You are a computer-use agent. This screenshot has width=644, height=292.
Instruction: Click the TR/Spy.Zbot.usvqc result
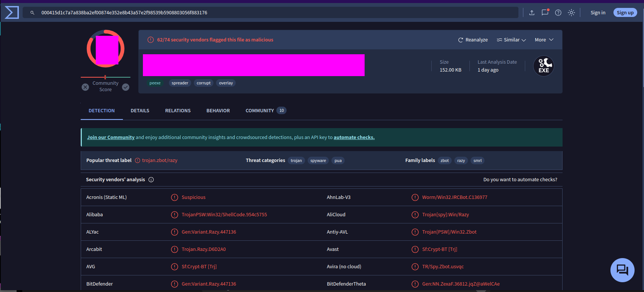(443, 267)
